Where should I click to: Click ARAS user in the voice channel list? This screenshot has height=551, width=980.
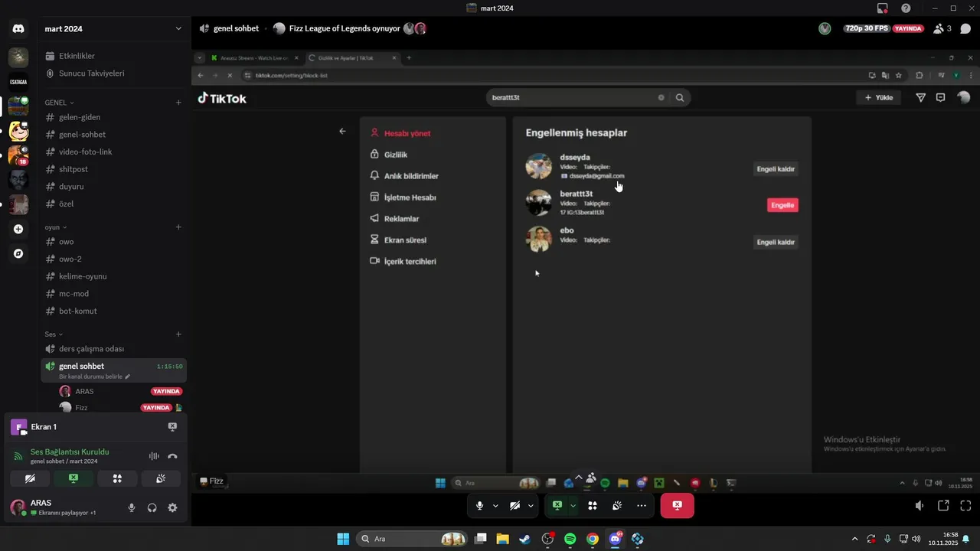coord(119,391)
